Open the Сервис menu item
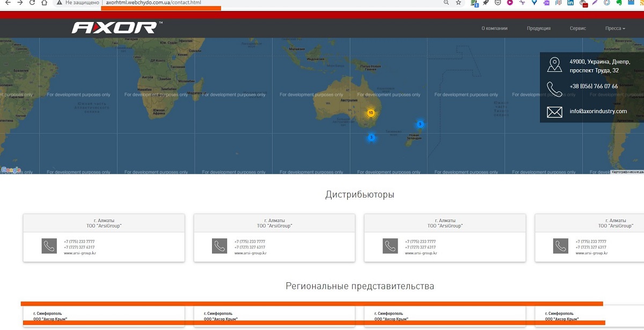 pyautogui.click(x=577, y=28)
